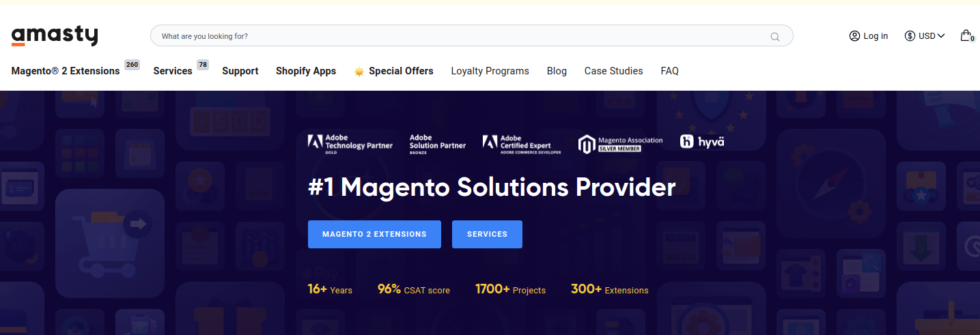Click the blue MAGENTO 2 EXTENSIONS button
The image size is (980, 335).
point(374,234)
